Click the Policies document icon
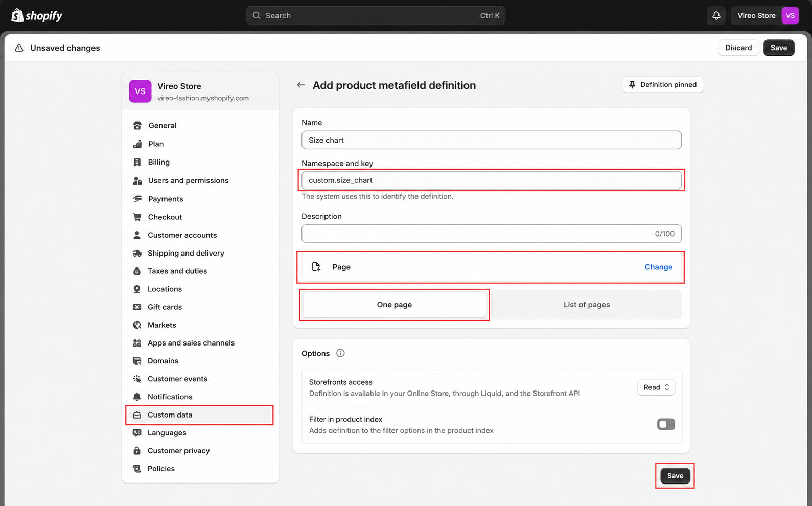The width and height of the screenshot is (812, 506). 137,469
